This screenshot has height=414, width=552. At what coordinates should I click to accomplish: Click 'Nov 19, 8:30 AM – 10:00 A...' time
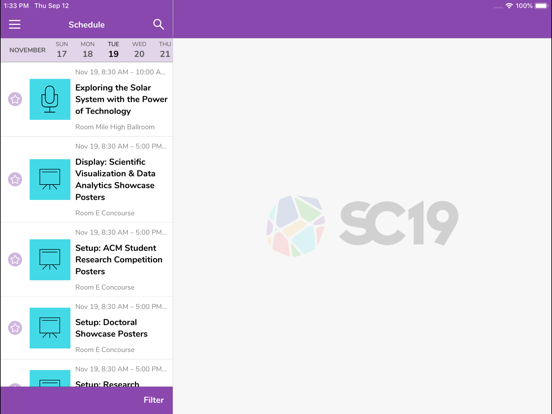point(120,72)
